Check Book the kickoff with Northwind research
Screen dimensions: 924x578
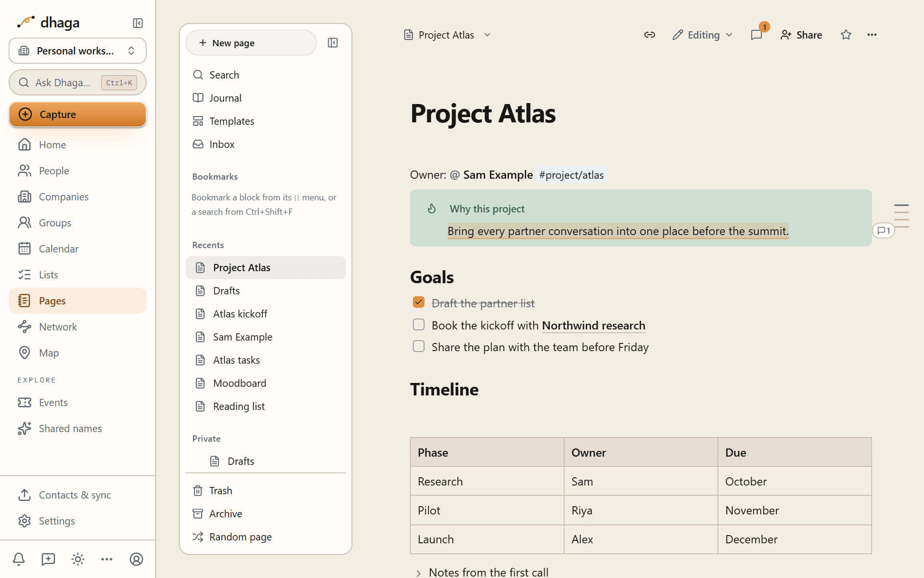tap(419, 325)
